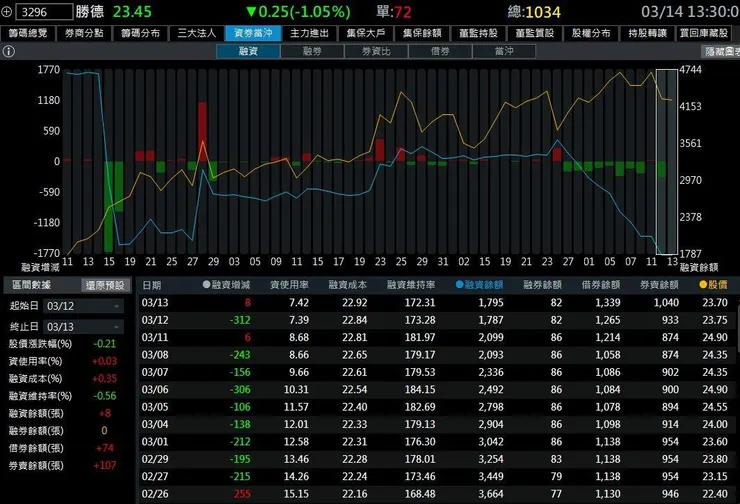Click the 03/05 date row cell
This screenshot has height=504, width=740.
click(155, 407)
